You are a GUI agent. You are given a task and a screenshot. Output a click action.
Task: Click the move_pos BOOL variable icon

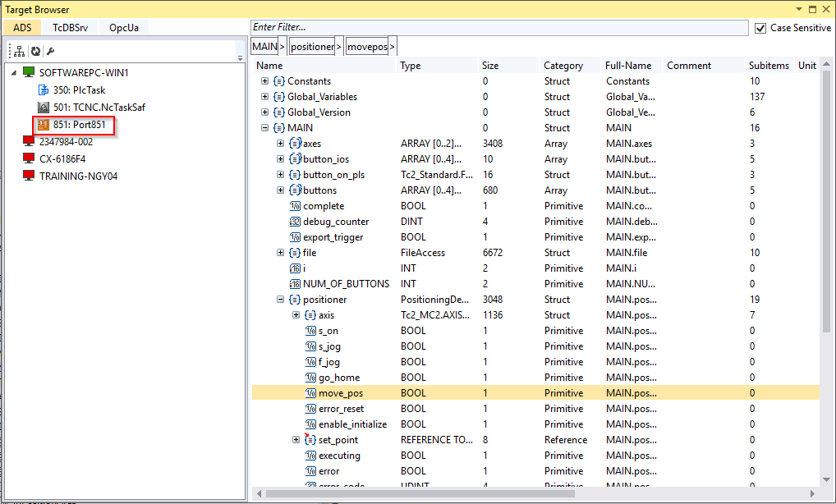point(310,393)
